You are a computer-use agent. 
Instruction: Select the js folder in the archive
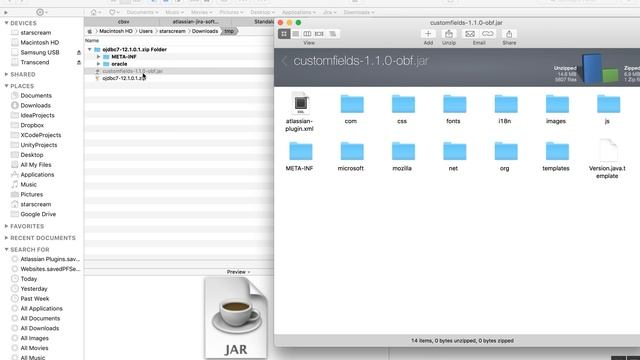[x=608, y=104]
